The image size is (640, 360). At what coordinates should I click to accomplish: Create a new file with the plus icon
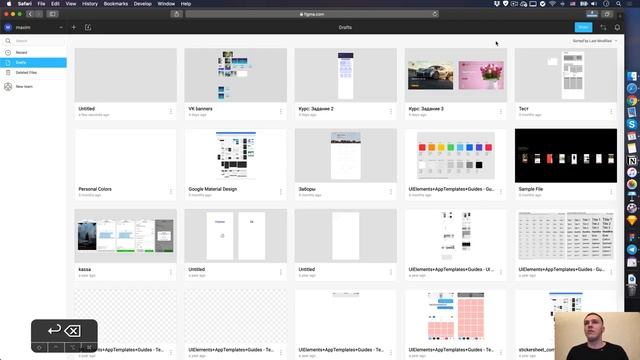[74, 27]
